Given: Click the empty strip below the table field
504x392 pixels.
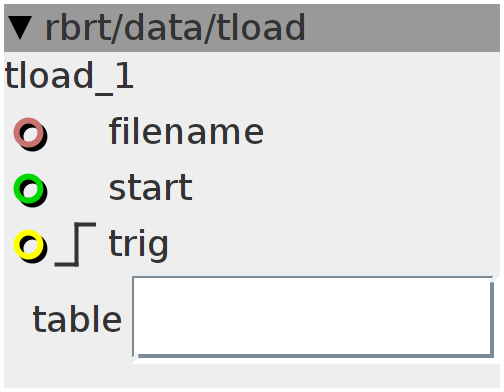Looking at the screenshot, I should click(x=252, y=375).
